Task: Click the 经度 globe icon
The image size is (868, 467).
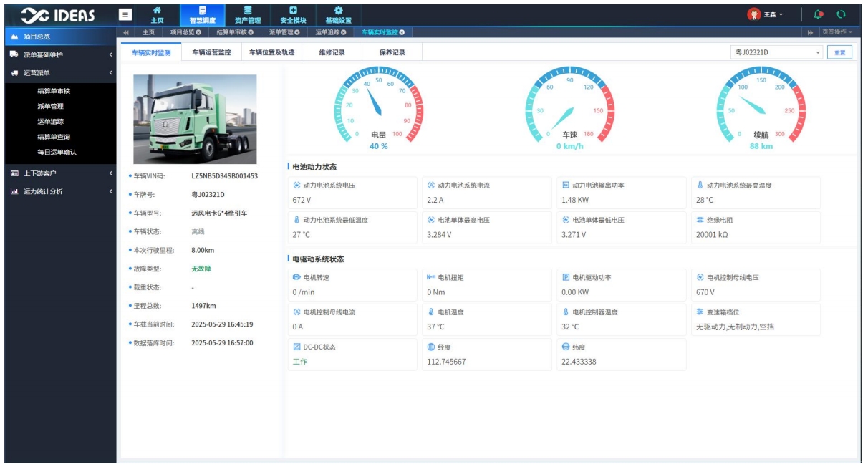Action: click(x=431, y=347)
